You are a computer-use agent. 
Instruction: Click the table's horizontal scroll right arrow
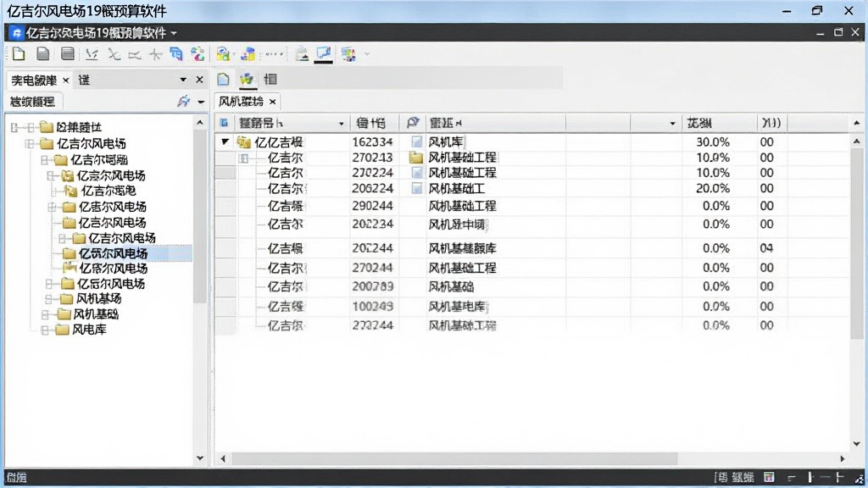[x=842, y=458]
